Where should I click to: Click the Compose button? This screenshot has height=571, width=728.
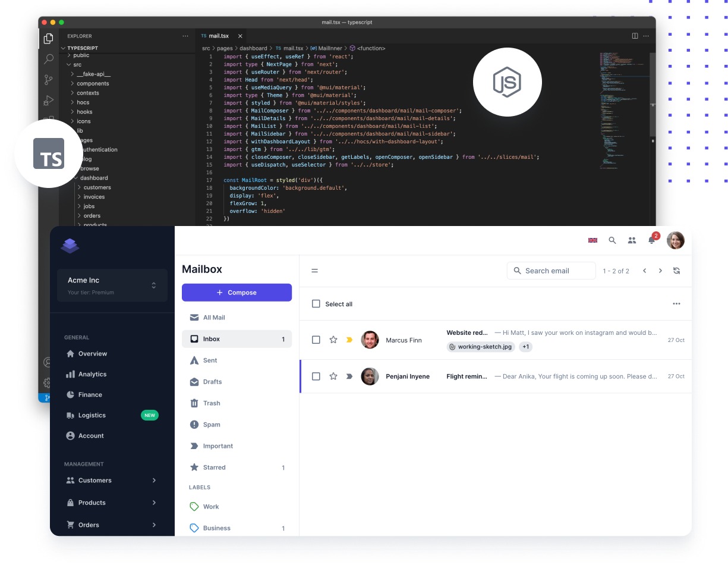pos(237,293)
